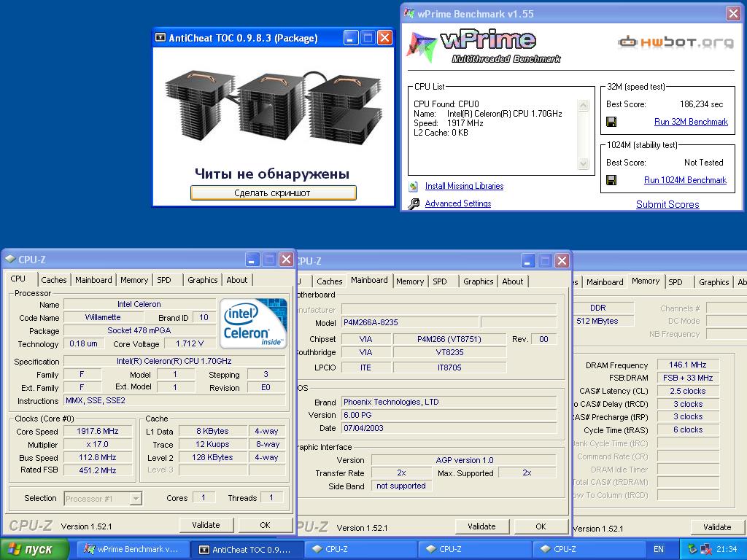Click Validate in the Memory CPU-Z window
The image size is (747, 560).
717,527
